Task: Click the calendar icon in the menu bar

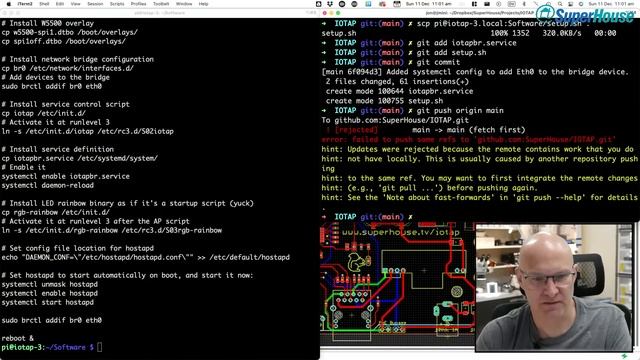Action: (396, 4)
